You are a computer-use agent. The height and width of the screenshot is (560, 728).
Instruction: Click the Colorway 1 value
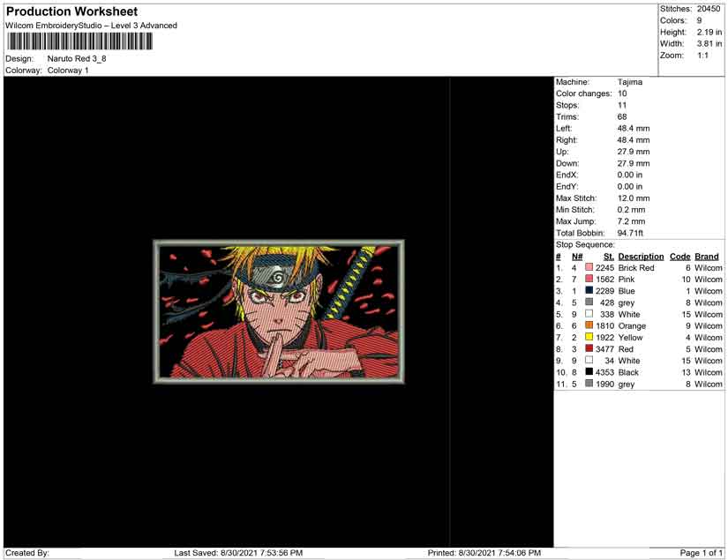point(68,70)
